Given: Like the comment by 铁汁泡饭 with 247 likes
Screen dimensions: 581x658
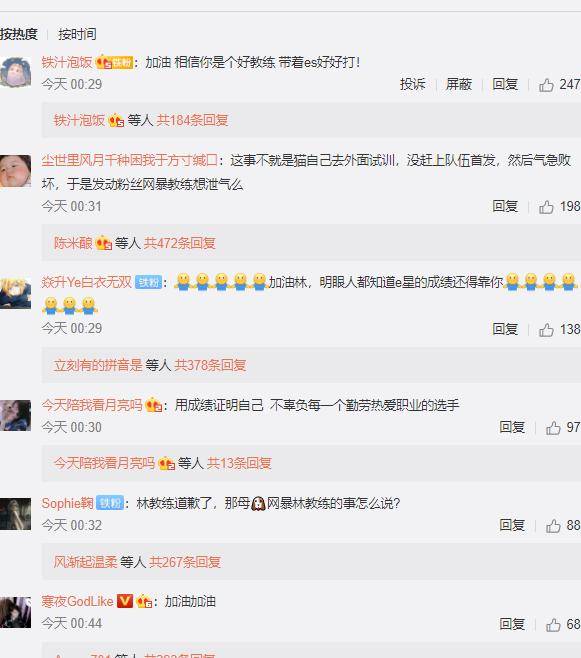Looking at the screenshot, I should pos(546,85).
